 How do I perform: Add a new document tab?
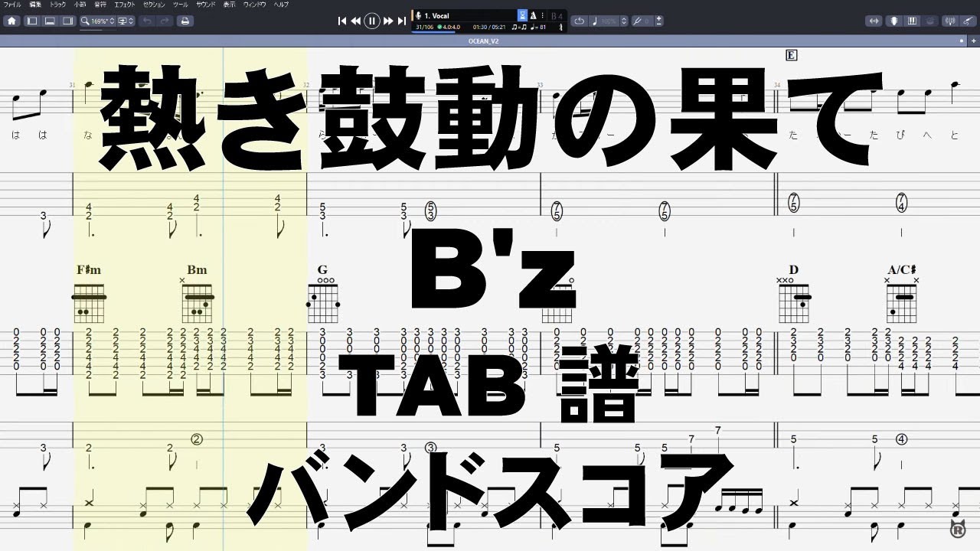point(974,41)
